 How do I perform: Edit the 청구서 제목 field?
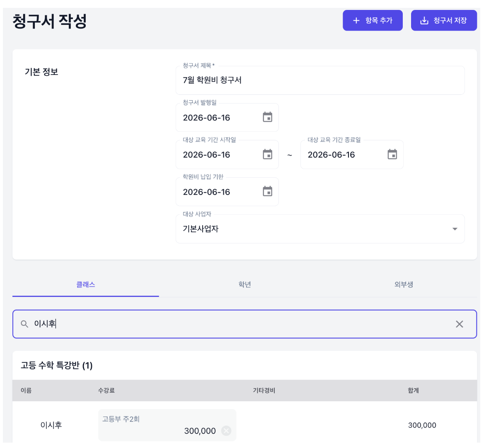point(320,80)
